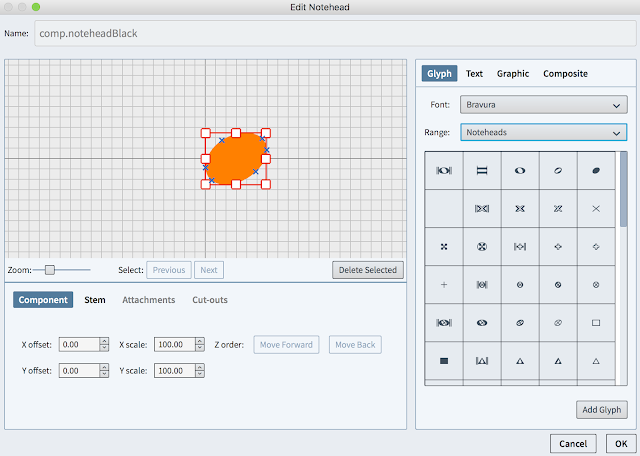The height and width of the screenshot is (456, 640).
Task: Expand the Range dropdown set to Noteheads
Action: coord(543,132)
